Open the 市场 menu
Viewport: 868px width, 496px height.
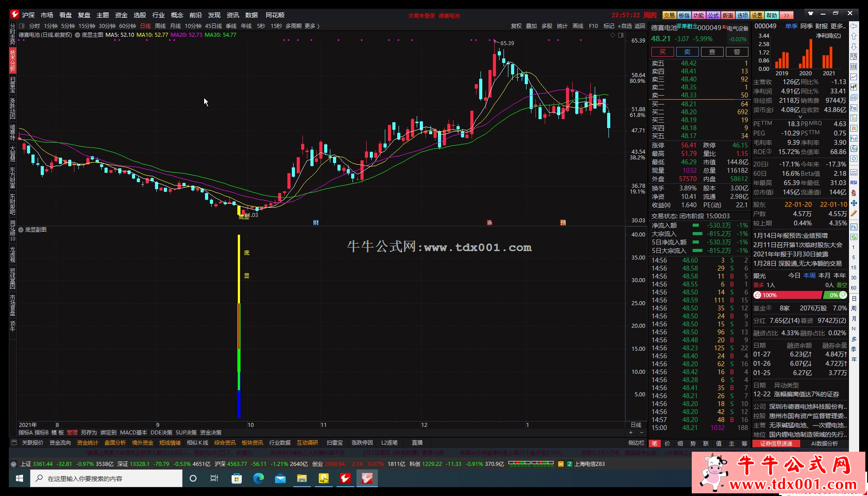click(47, 15)
